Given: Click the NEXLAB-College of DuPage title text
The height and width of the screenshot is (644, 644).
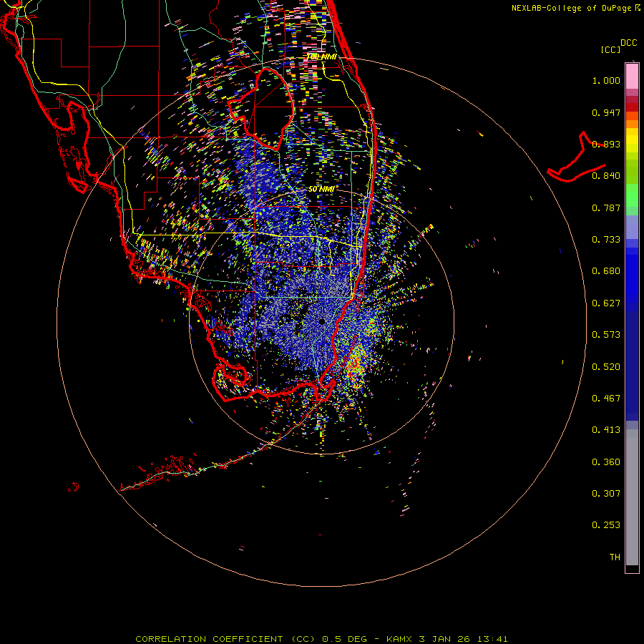Looking at the screenshot, I should pyautogui.click(x=572, y=8).
